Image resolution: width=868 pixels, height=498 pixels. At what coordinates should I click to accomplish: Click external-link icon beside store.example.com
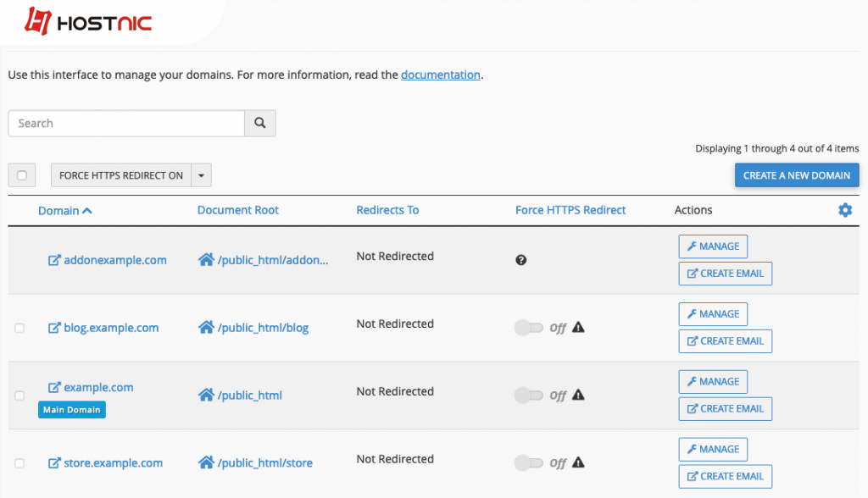(53, 462)
